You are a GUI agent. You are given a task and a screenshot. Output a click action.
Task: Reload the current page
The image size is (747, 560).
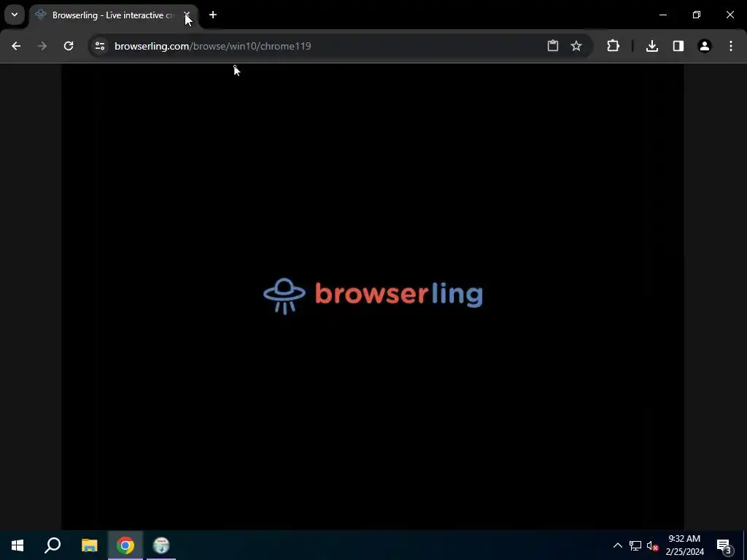tap(69, 46)
